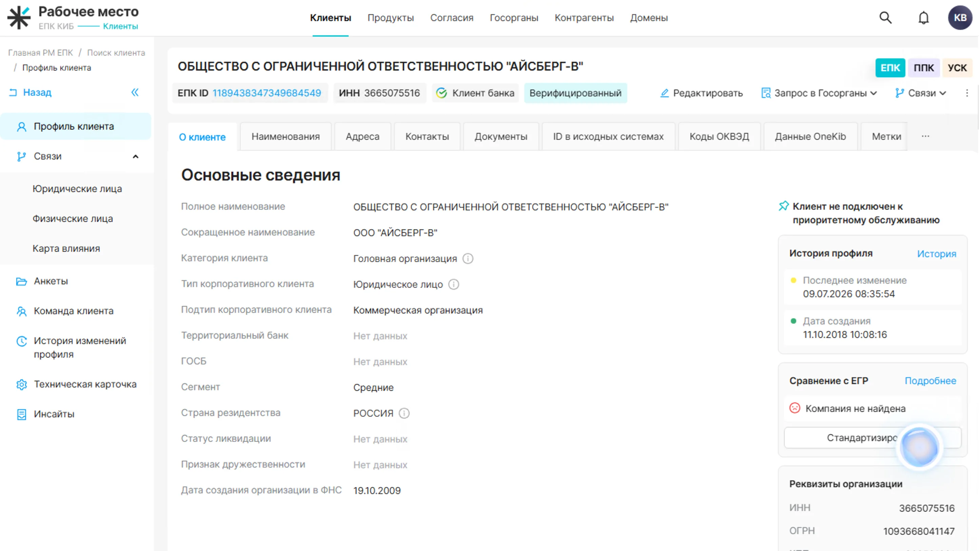Screen dimensions: 980x551
Task: Select ID в исходных системах tab
Action: [x=608, y=137]
